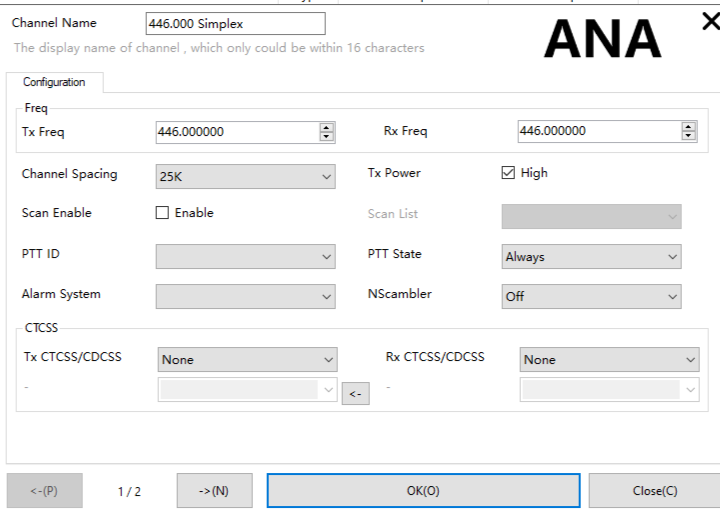Screen dimensions: 720x511
Task: Expand the Alarm System dropdown
Action: pyautogui.click(x=246, y=297)
